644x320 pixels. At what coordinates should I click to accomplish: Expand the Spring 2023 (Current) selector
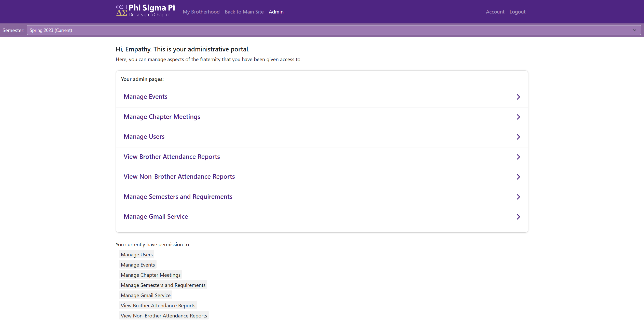(x=334, y=30)
